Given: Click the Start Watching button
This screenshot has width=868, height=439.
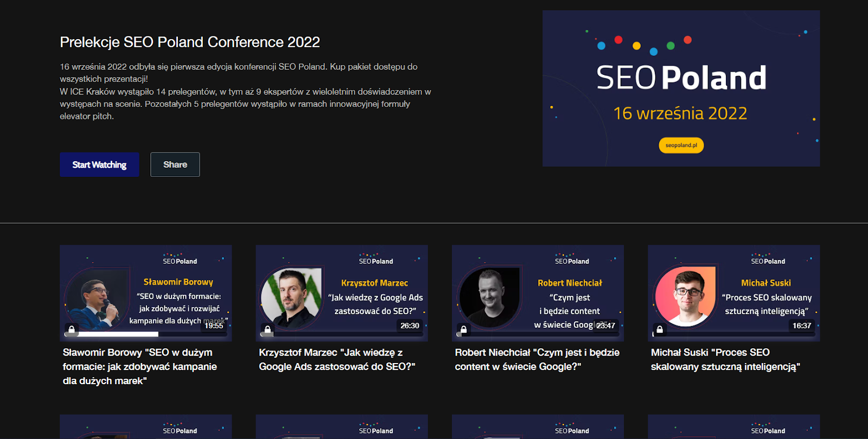Looking at the screenshot, I should 99,164.
